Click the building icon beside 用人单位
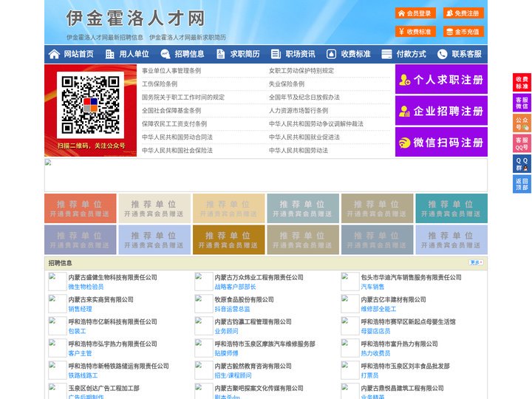Viewport: 532px width, 399px height. (x=109, y=54)
